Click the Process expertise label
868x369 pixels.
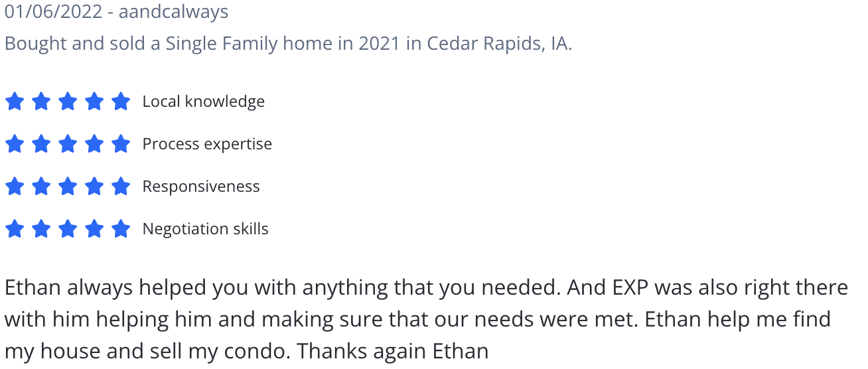(207, 144)
